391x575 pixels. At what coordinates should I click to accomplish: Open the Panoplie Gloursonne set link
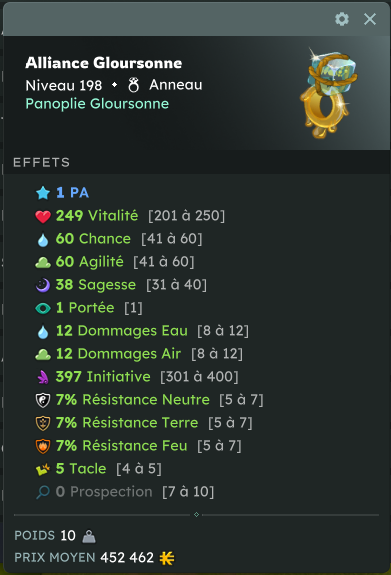pyautogui.click(x=97, y=104)
